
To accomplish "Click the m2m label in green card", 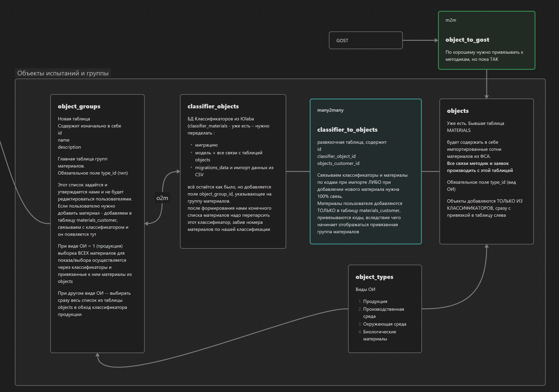I will (x=451, y=20).
